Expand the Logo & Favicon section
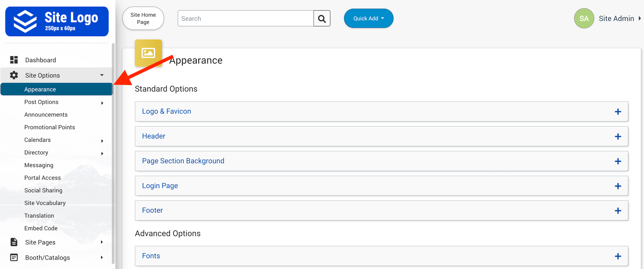The height and width of the screenshot is (269, 644). (x=618, y=112)
